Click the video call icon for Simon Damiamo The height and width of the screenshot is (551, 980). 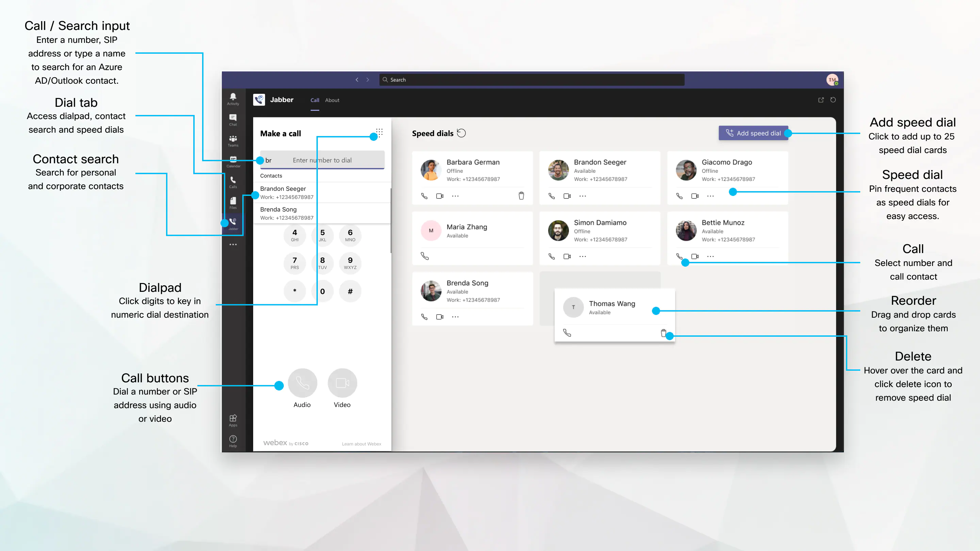click(567, 256)
